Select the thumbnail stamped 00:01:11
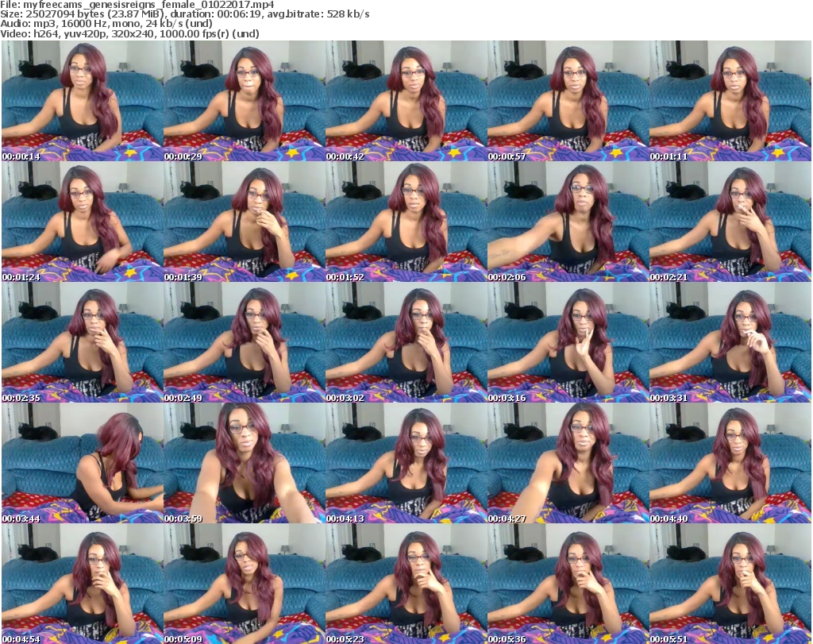Screen dimensions: 813x644 tap(730, 101)
